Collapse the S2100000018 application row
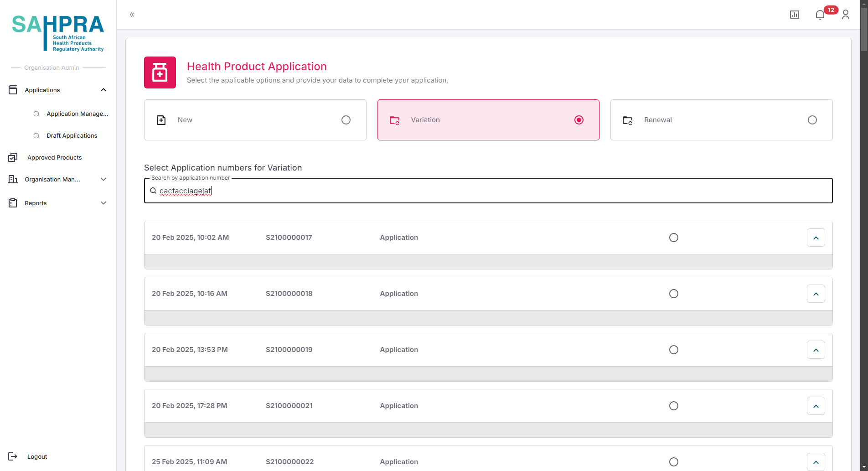The width and height of the screenshot is (868, 471). (816, 294)
